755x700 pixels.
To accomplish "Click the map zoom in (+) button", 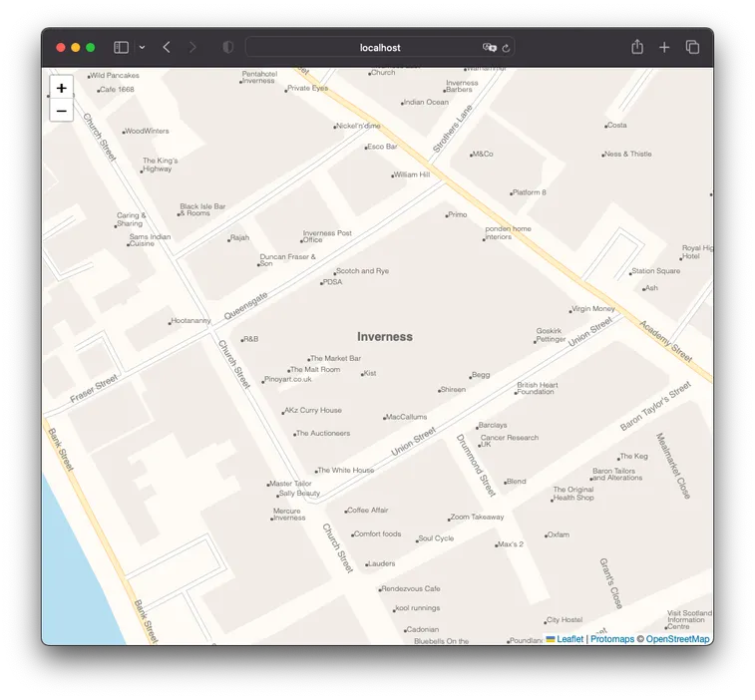I will point(62,88).
